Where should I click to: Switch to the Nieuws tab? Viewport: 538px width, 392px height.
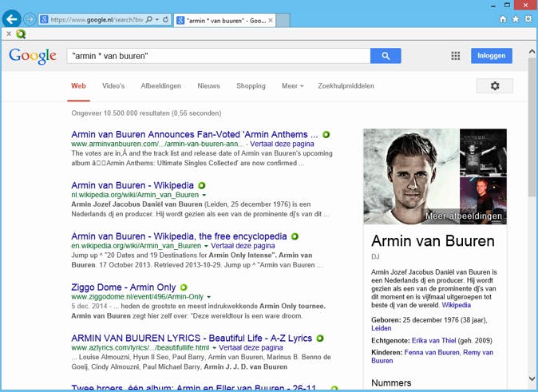click(208, 85)
